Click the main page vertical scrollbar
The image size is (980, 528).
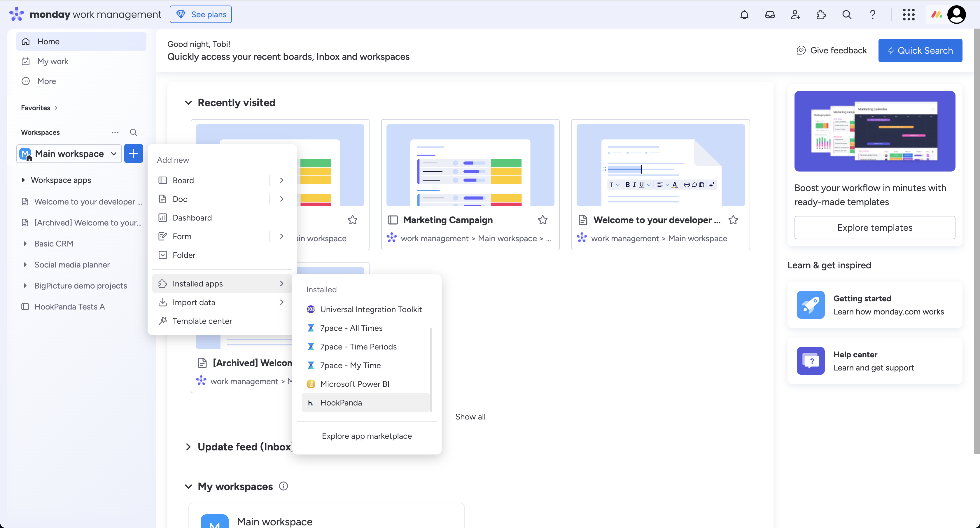pos(977,242)
